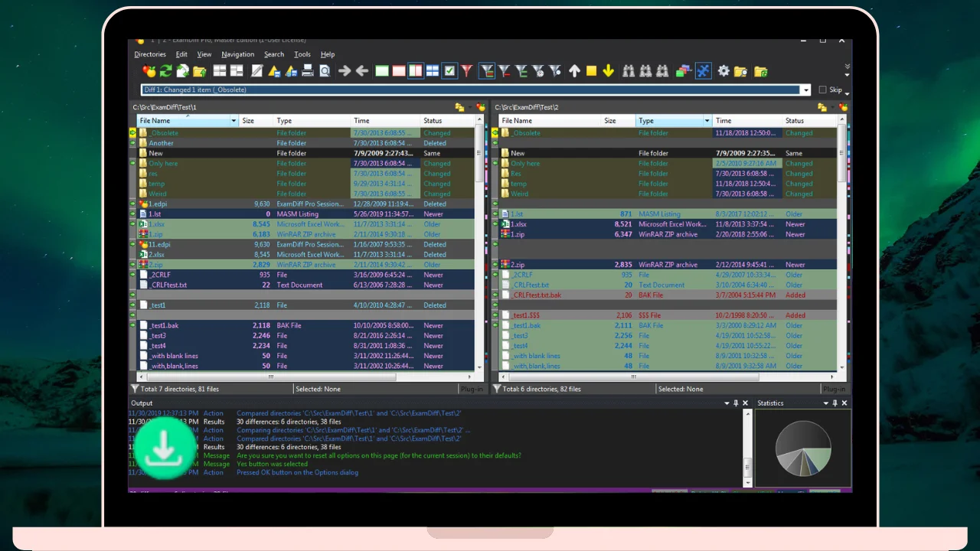This screenshot has height=551, width=980.
Task: Click the blue grid toolbar icon
Action: (x=433, y=71)
